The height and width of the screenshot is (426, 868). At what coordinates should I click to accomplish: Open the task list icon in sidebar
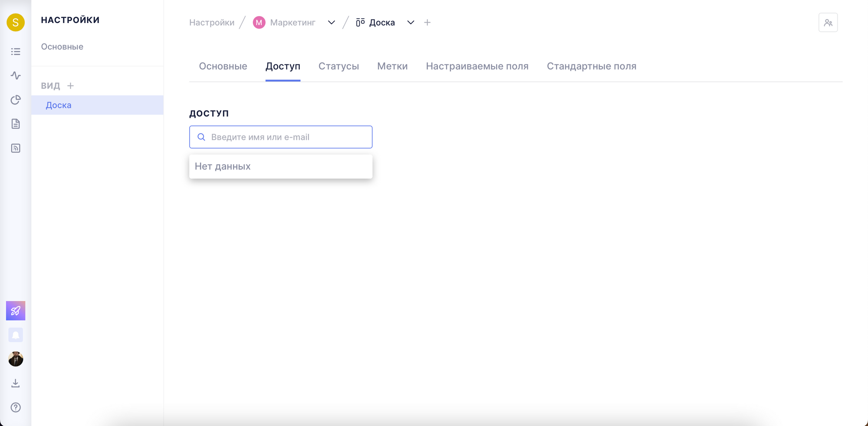(x=16, y=52)
